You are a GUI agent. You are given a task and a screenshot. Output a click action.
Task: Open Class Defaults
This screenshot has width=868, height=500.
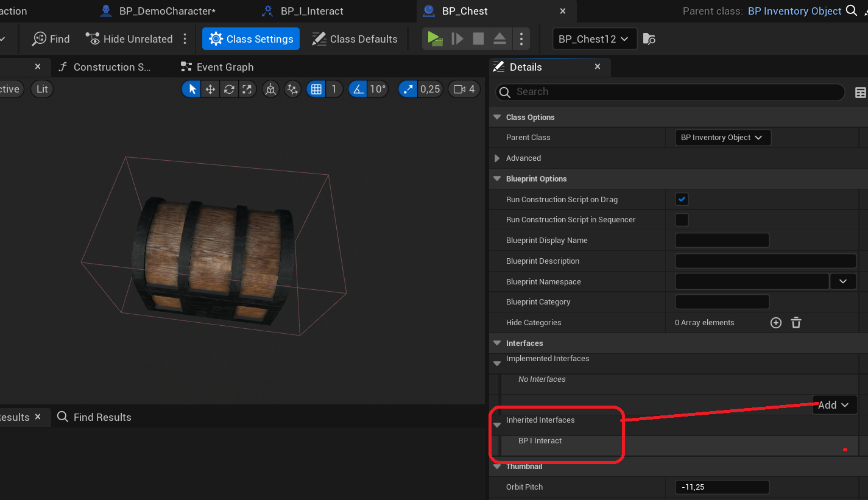pyautogui.click(x=355, y=39)
